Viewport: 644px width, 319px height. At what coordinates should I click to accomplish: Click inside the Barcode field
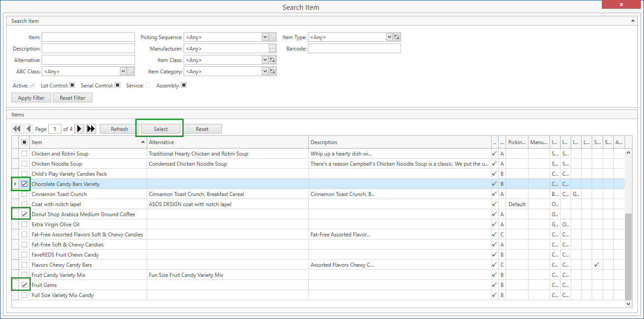[x=354, y=48]
